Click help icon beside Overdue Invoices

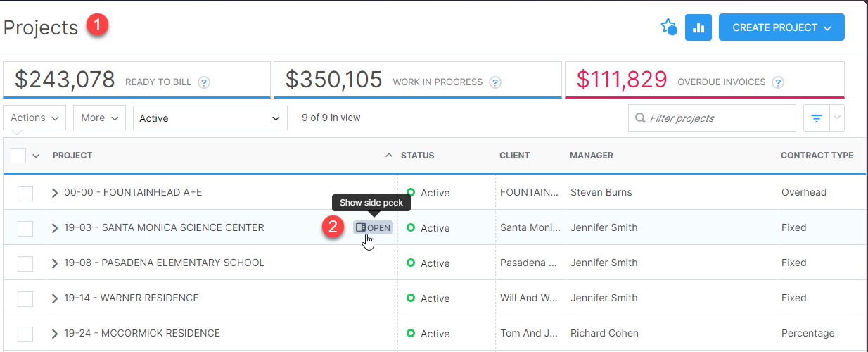click(778, 82)
